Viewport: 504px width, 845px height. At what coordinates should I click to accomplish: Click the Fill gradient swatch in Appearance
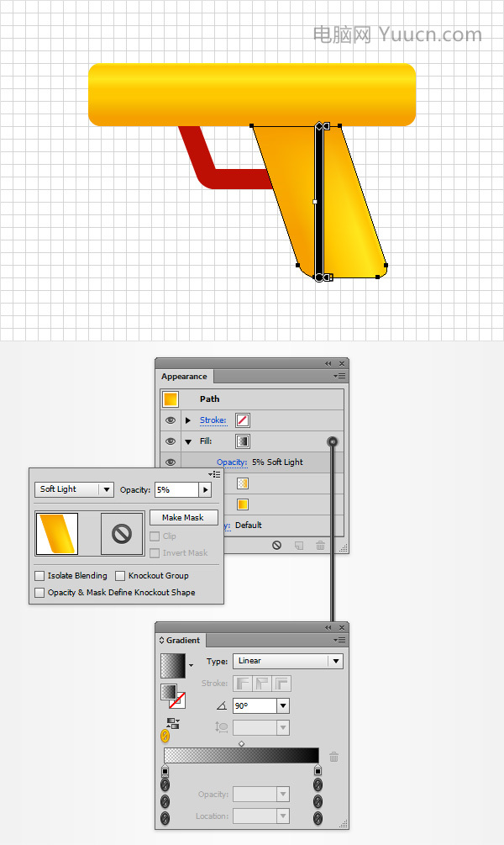[x=243, y=441]
